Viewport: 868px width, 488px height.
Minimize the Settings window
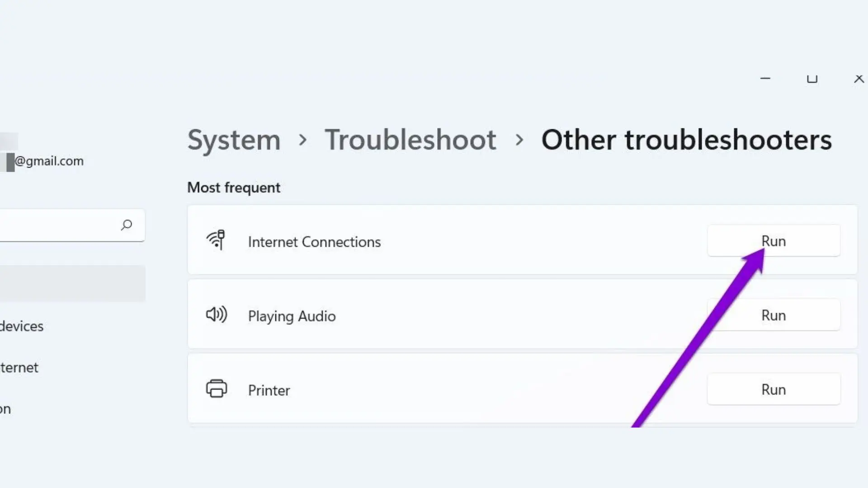765,79
